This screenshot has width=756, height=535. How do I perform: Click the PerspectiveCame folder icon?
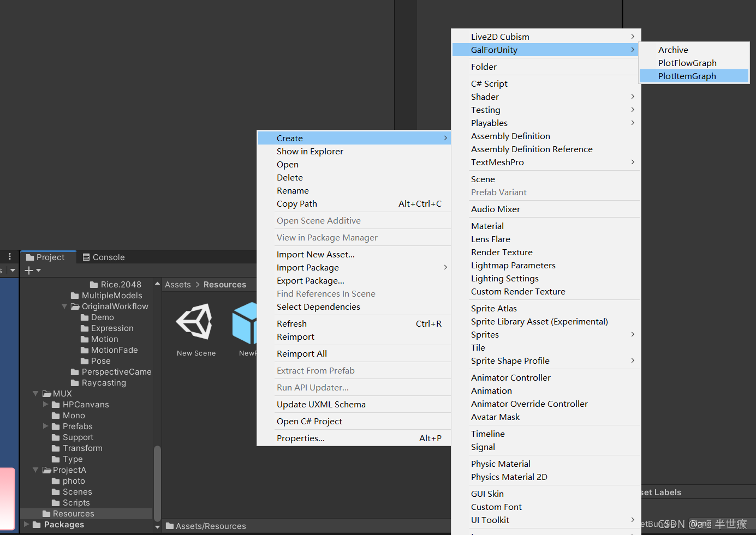pos(75,372)
